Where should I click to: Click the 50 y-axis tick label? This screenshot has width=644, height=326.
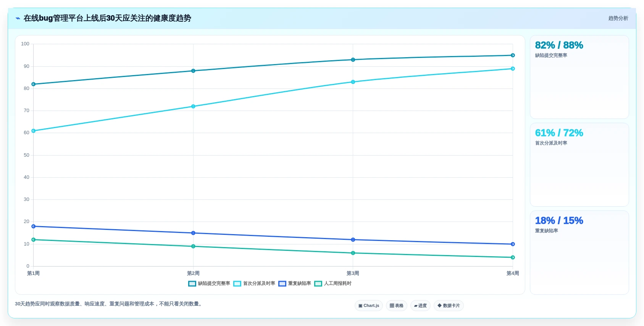(x=26, y=155)
